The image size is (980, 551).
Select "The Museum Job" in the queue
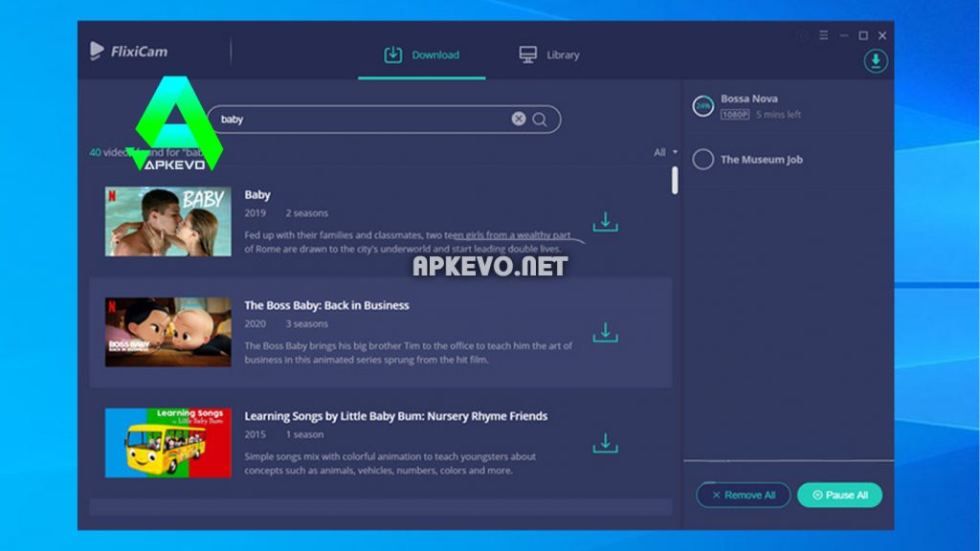coord(761,160)
